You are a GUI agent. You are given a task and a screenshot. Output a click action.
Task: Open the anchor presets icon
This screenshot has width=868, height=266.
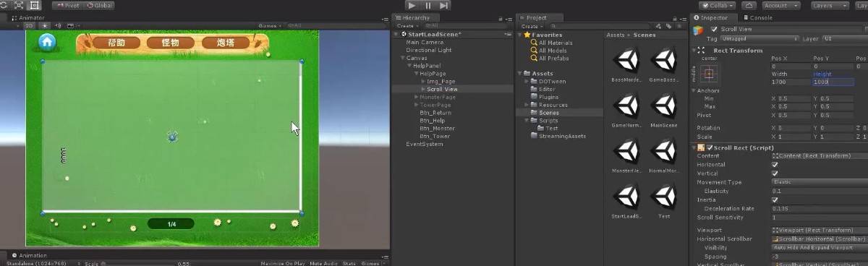point(710,73)
